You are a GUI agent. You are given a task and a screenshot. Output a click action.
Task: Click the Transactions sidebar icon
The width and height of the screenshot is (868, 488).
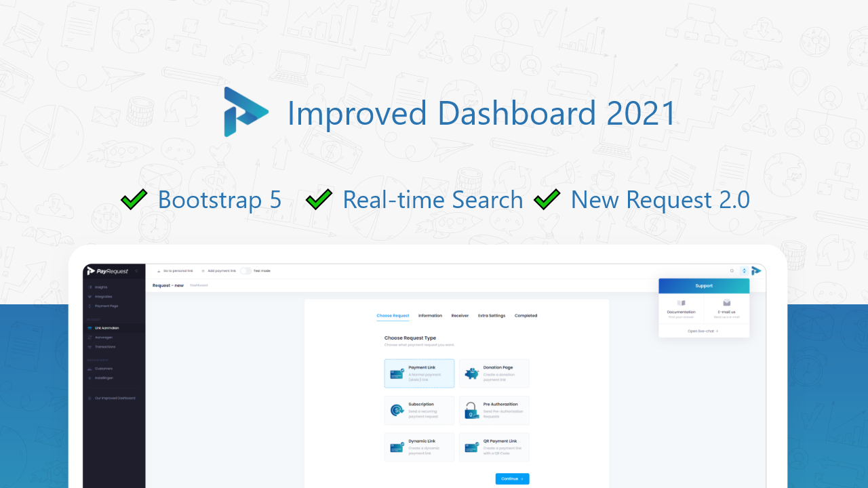coord(90,347)
